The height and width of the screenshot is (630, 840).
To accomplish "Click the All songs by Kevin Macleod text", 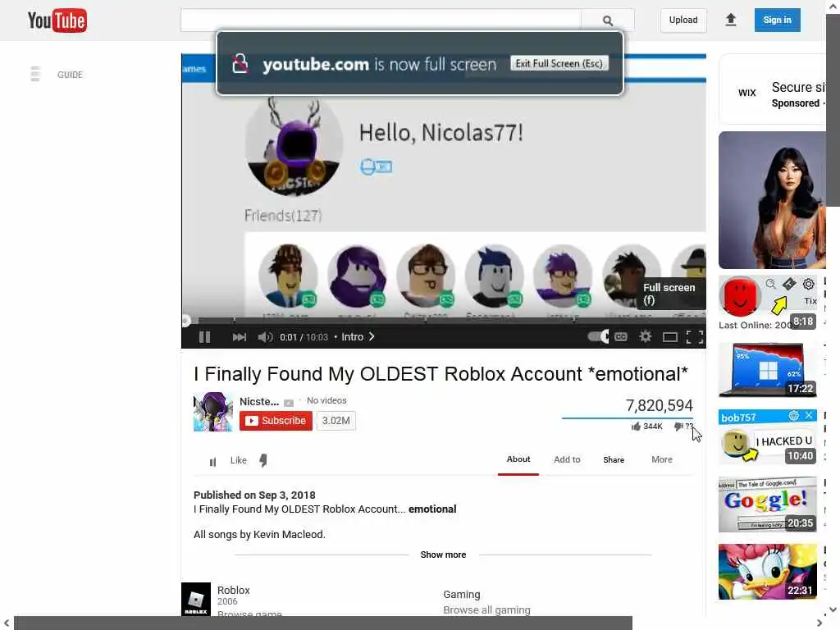I will click(x=259, y=534).
